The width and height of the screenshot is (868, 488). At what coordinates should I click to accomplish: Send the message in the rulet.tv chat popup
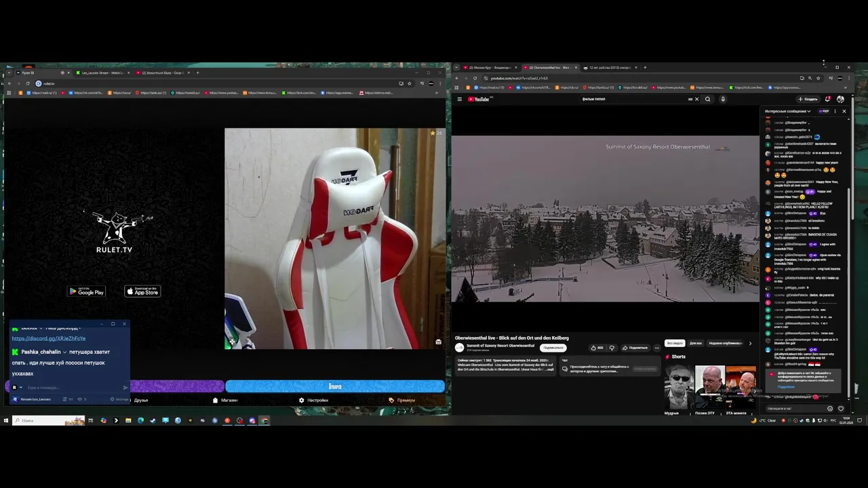125,388
